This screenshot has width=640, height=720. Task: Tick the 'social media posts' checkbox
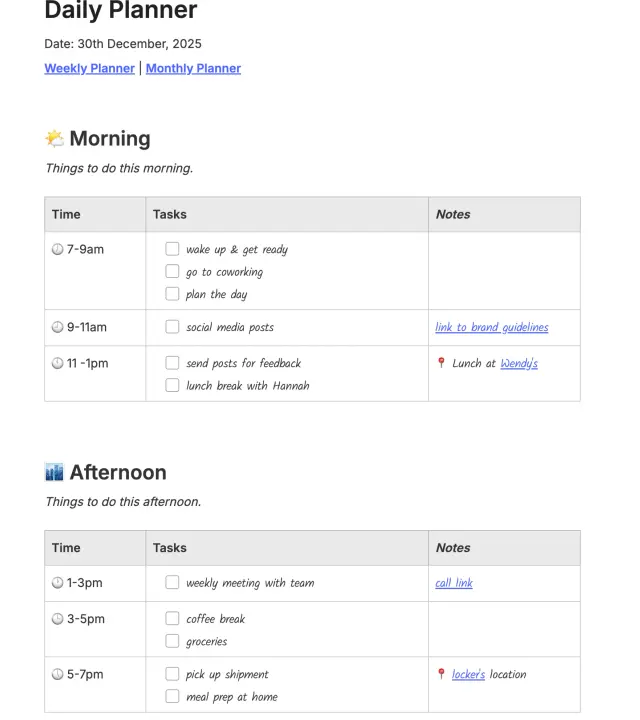[x=172, y=327]
